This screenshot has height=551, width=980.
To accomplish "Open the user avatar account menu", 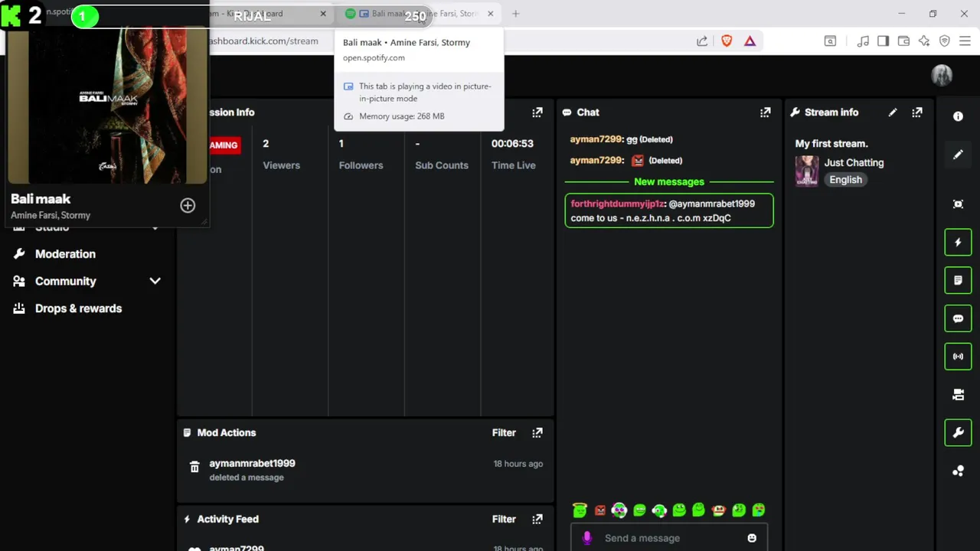I will [x=942, y=75].
